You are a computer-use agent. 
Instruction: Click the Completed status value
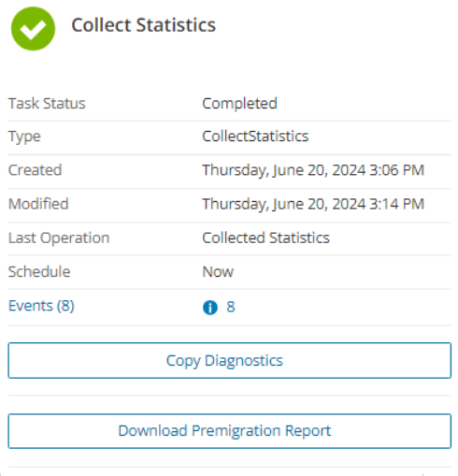point(239,104)
